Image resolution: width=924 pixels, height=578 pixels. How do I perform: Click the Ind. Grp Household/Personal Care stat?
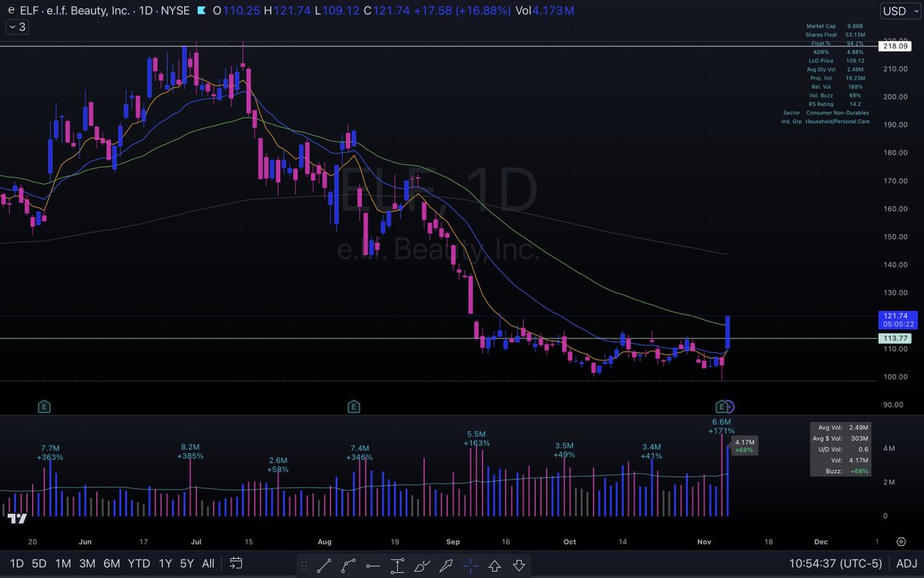(x=825, y=122)
